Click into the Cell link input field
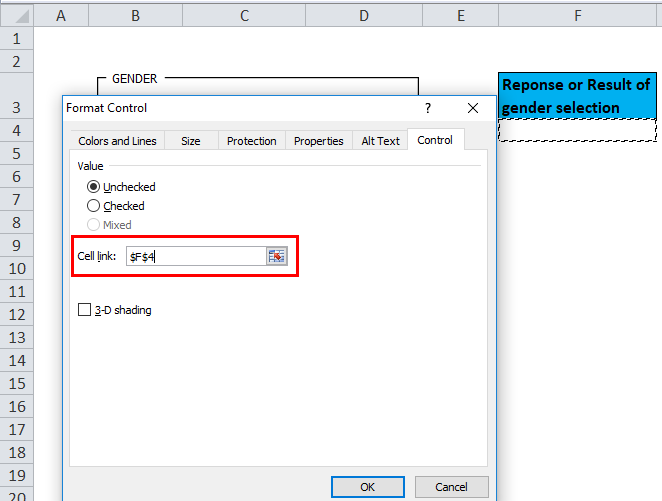The width and height of the screenshot is (662, 501). [x=196, y=256]
